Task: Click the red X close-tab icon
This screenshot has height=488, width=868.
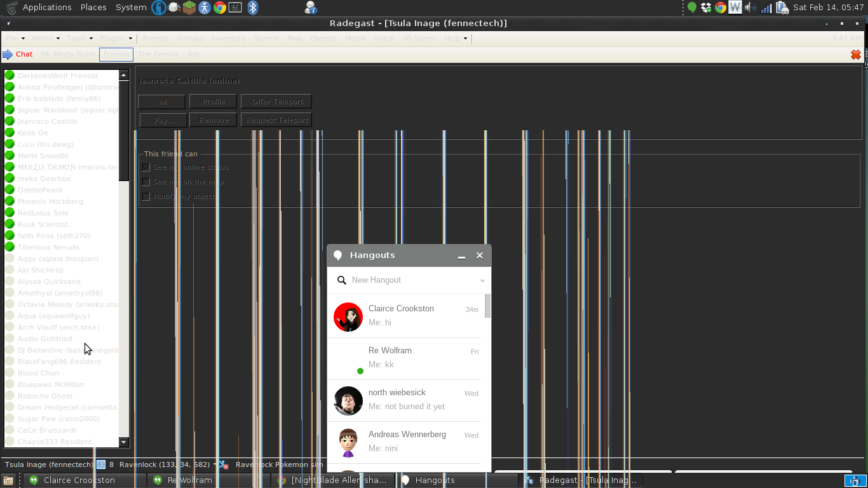Action: [856, 55]
